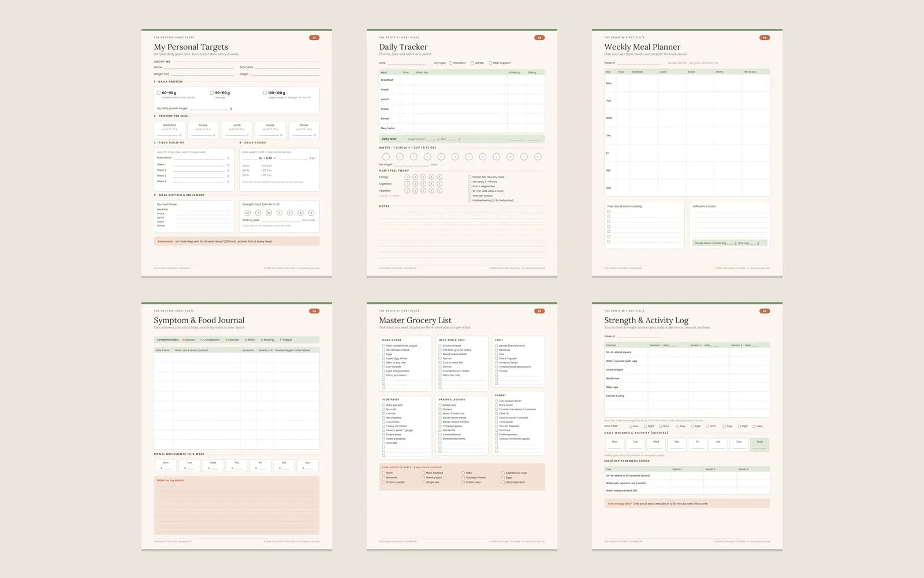Click the P3 page badge

point(765,38)
